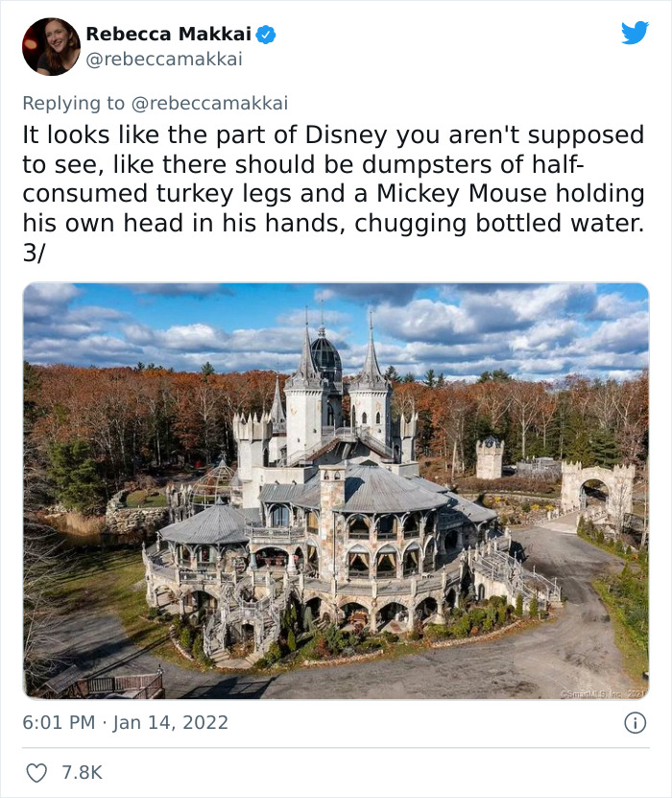Open the tweet info circle icon

(x=635, y=723)
